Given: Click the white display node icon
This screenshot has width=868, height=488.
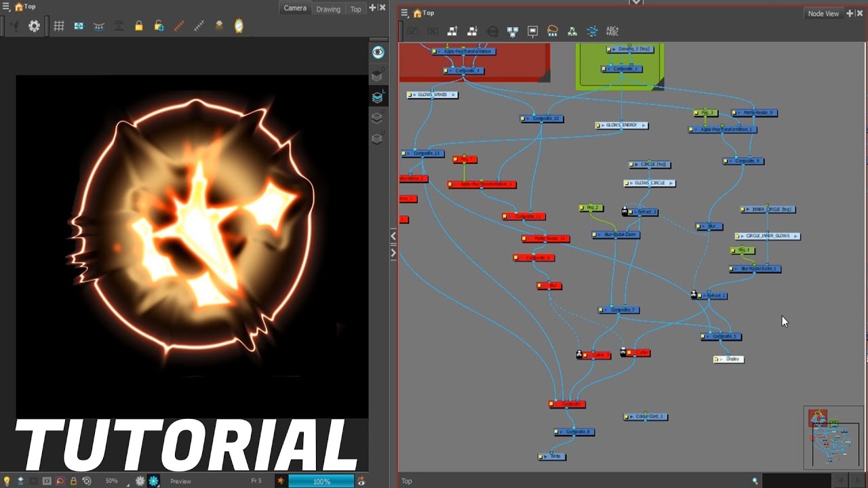Looking at the screenshot, I should pos(532,31).
